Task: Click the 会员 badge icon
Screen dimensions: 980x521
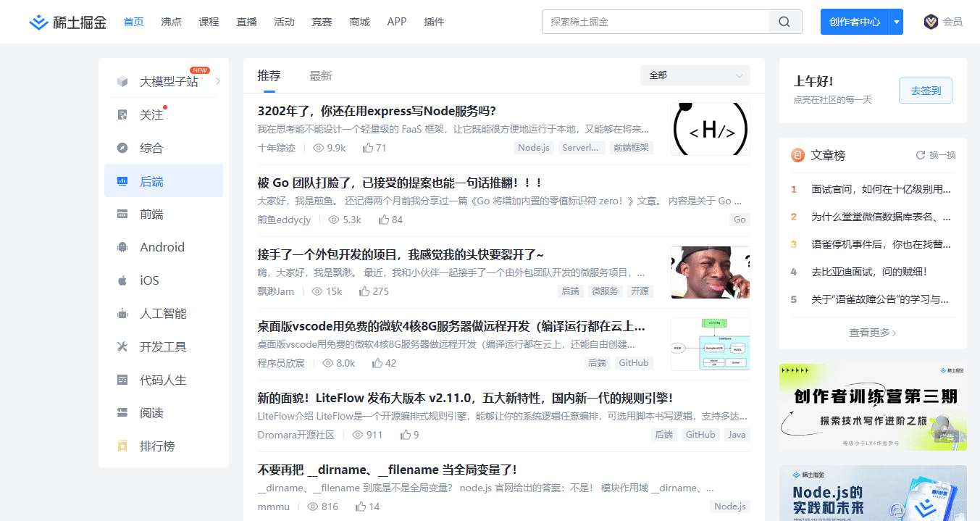Action: (931, 22)
